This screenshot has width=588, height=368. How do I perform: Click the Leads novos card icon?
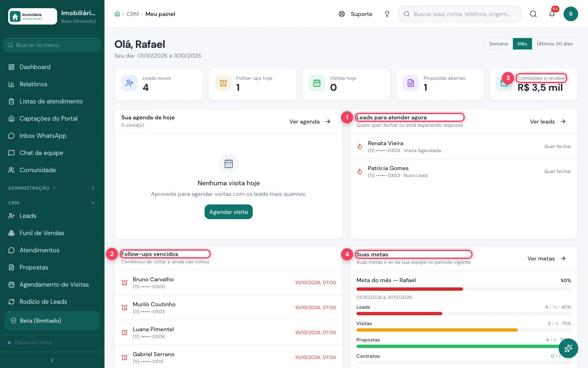coord(129,83)
